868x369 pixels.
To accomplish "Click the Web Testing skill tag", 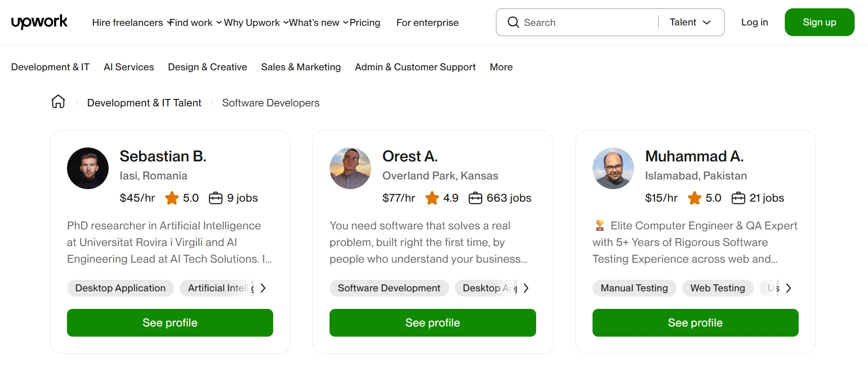I will tap(718, 288).
